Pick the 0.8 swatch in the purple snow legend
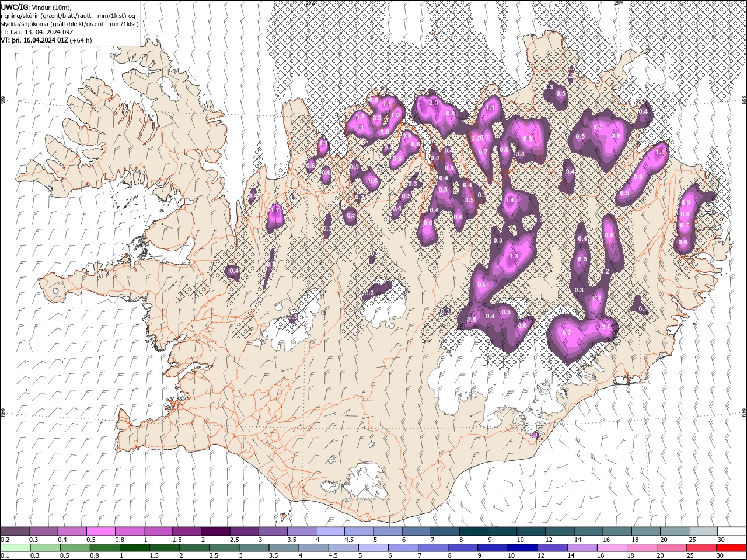The height and width of the screenshot is (560, 747). (x=129, y=531)
